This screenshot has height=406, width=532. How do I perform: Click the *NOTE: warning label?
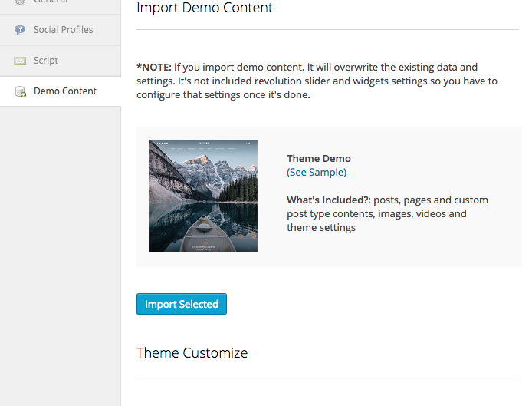click(154, 68)
